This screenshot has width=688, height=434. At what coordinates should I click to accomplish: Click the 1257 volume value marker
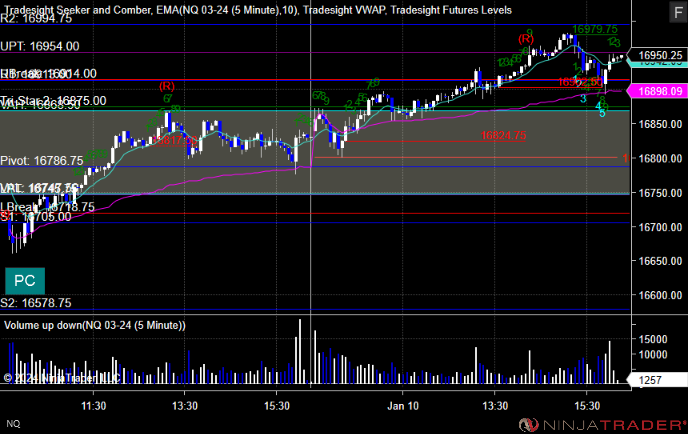[659, 380]
